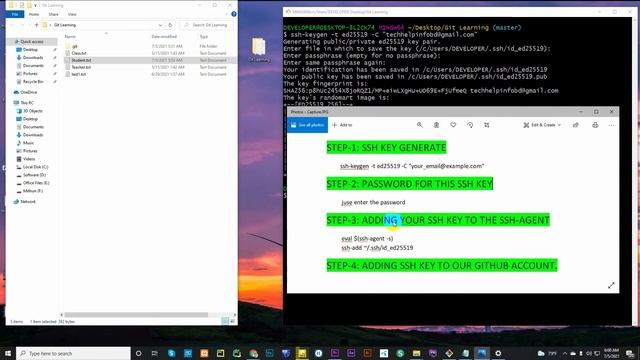Open Local Disk (C:) in navigation pane
Image resolution: width=640 pixels, height=360 pixels.
coord(35,167)
